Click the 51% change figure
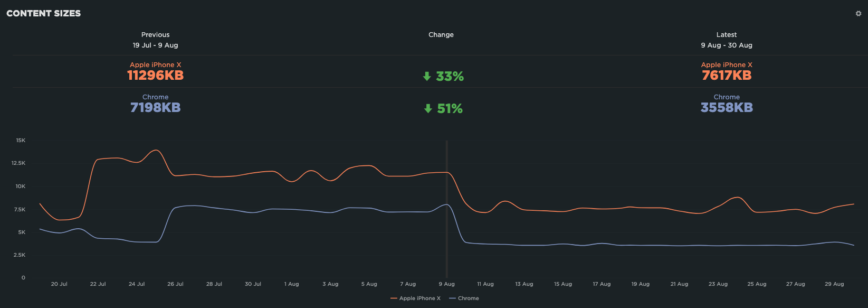Viewport: 868px width, 308px height. point(450,109)
